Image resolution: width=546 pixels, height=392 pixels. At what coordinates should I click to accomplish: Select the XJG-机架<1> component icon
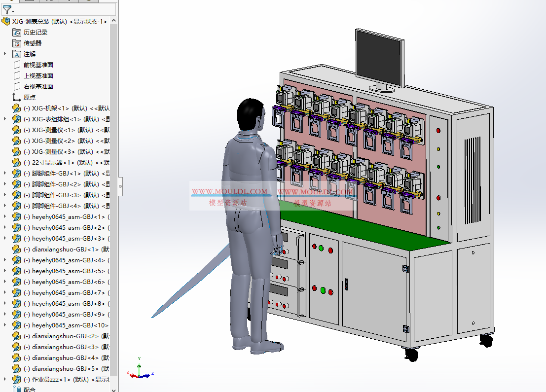[16, 108]
